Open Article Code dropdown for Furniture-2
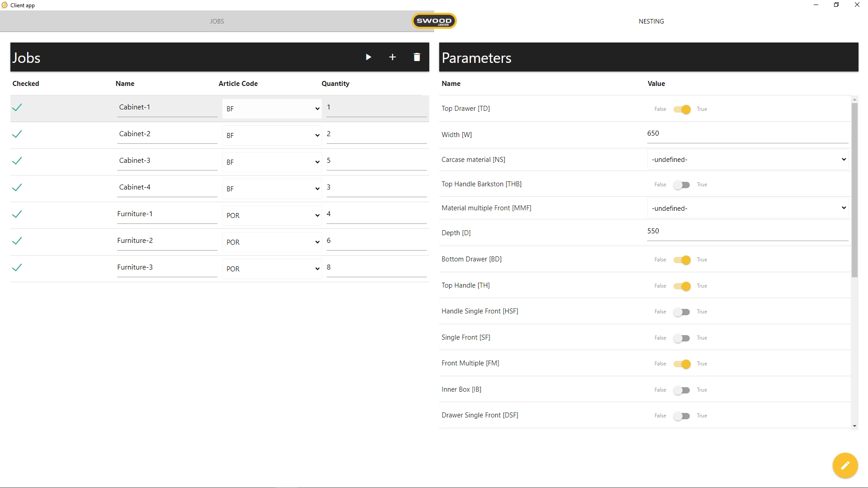The width and height of the screenshot is (868, 488). tap(272, 242)
